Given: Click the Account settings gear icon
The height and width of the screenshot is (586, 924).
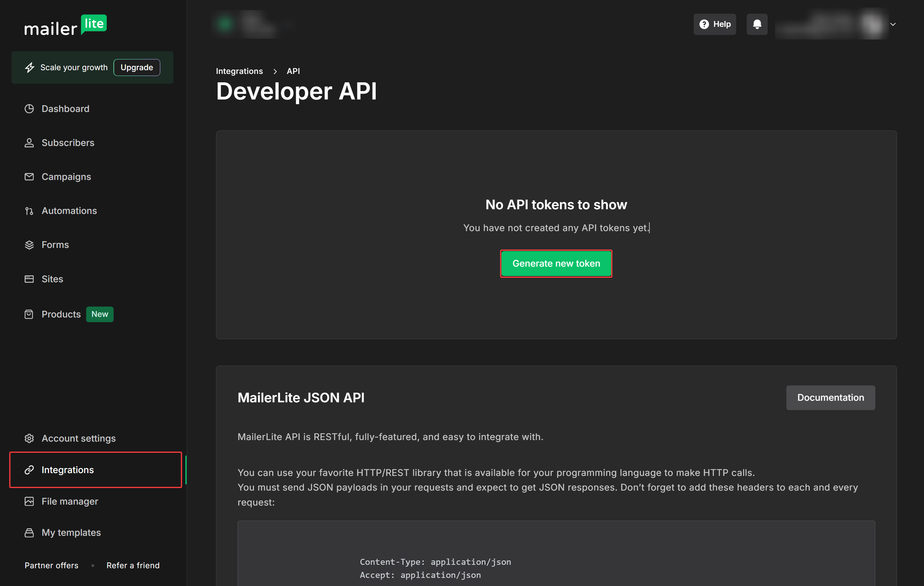Looking at the screenshot, I should 29,438.
